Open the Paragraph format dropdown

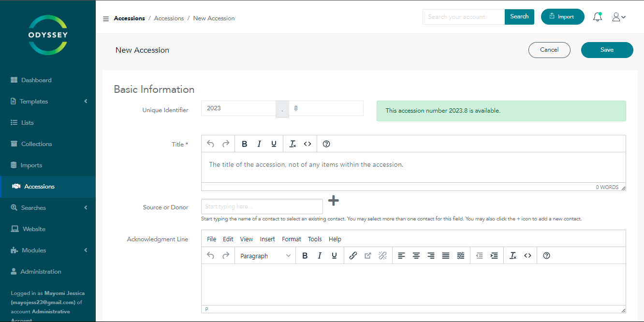265,256
